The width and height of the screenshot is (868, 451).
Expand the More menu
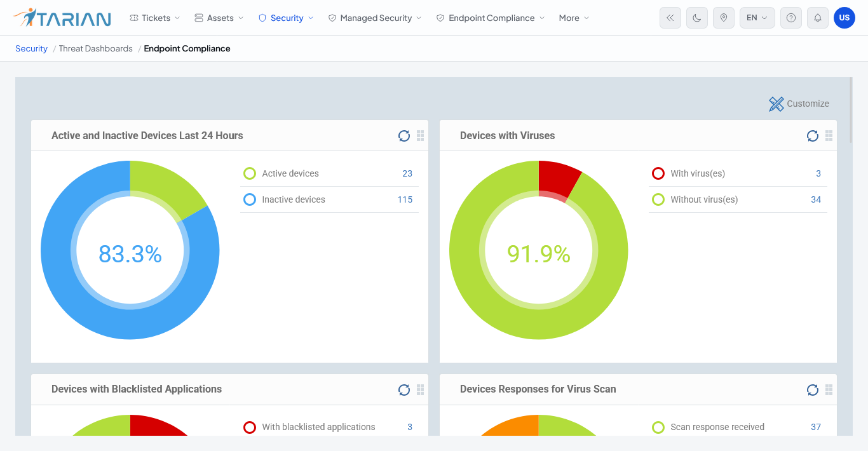[574, 18]
